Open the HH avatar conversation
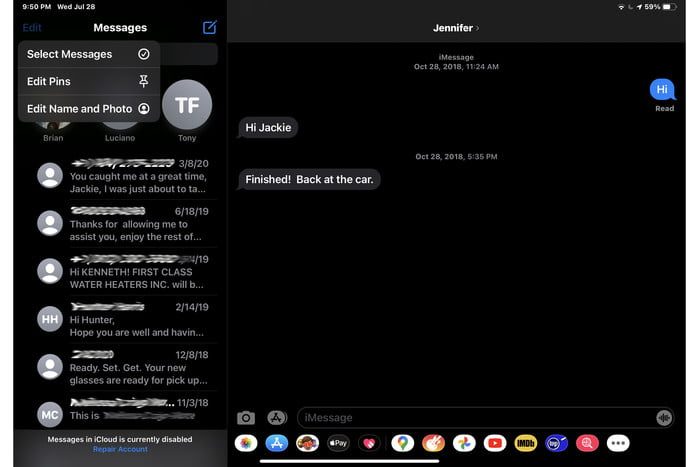 pos(50,319)
